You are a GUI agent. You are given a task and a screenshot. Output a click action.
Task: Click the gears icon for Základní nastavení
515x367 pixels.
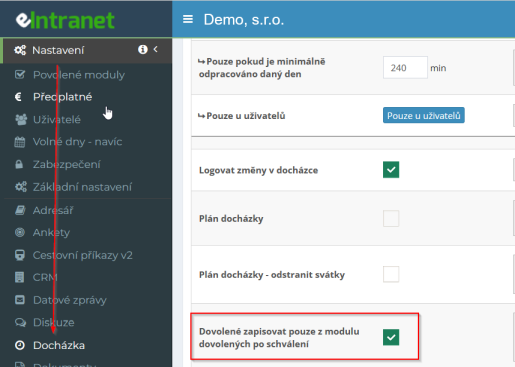pos(21,187)
